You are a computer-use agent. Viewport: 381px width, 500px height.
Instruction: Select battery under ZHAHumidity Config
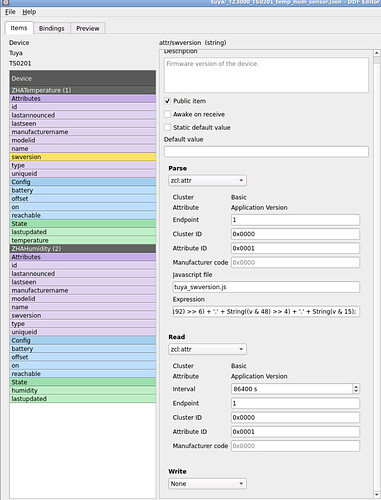pos(83,349)
